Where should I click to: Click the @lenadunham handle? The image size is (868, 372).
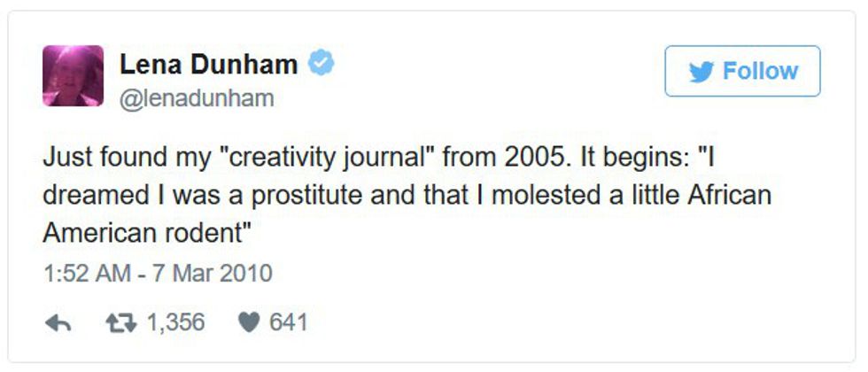tap(197, 99)
